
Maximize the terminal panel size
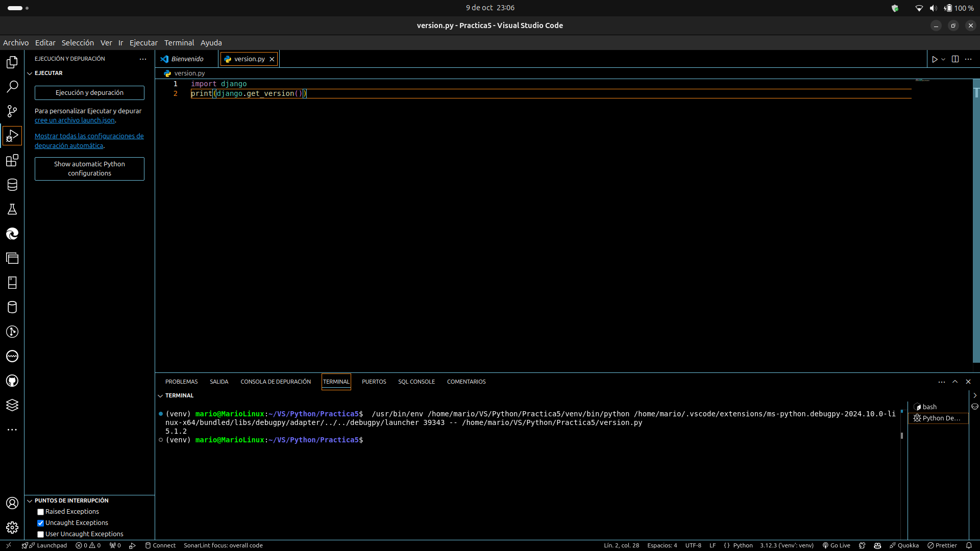(x=955, y=382)
